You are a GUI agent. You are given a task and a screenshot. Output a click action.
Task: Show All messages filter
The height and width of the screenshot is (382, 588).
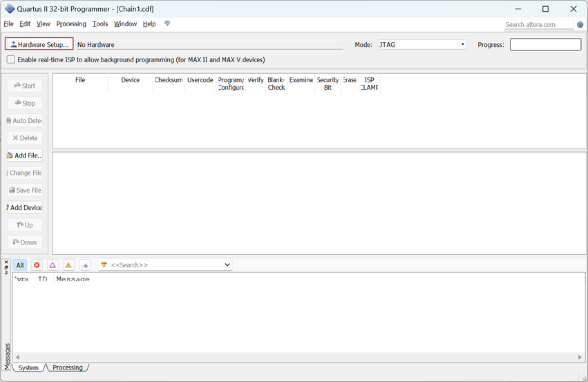pos(20,265)
